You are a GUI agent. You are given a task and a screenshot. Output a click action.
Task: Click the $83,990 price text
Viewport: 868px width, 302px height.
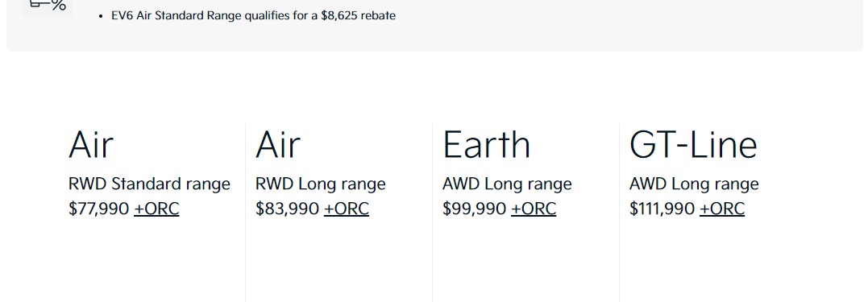287,209
